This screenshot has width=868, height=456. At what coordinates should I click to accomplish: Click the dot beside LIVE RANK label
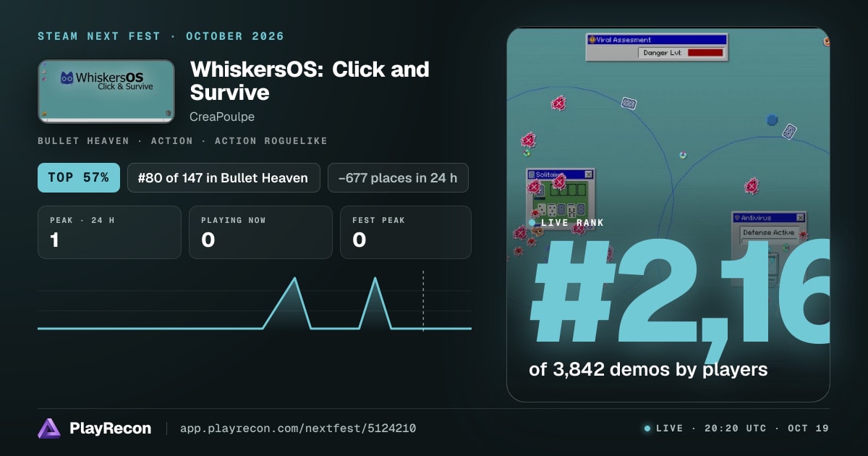[x=532, y=223]
